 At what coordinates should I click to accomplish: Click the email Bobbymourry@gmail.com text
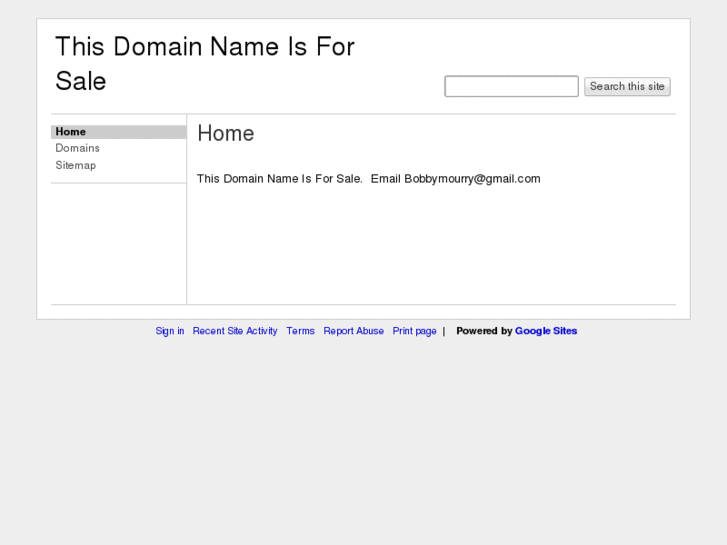click(472, 179)
